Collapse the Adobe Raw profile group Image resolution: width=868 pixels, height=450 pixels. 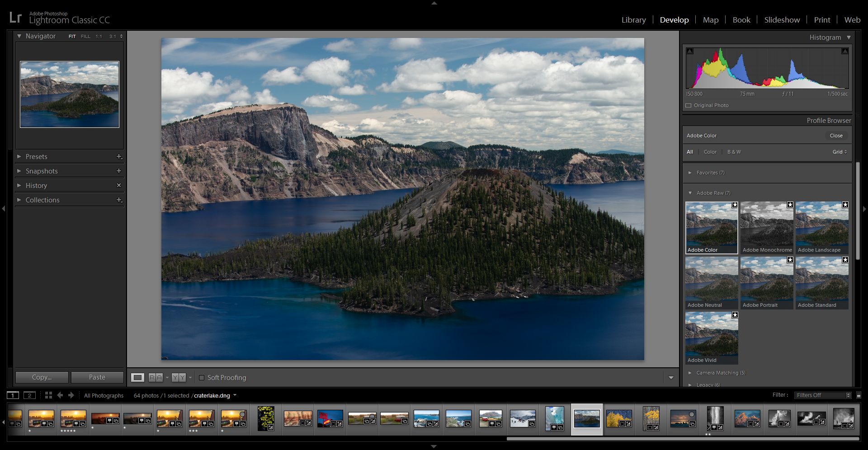[690, 192]
